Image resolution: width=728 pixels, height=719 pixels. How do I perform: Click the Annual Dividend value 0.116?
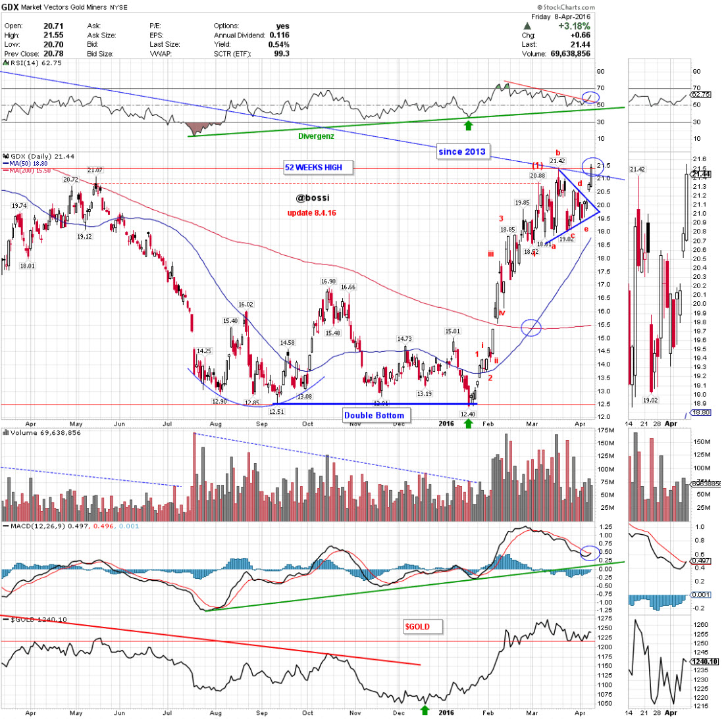pyautogui.click(x=278, y=36)
